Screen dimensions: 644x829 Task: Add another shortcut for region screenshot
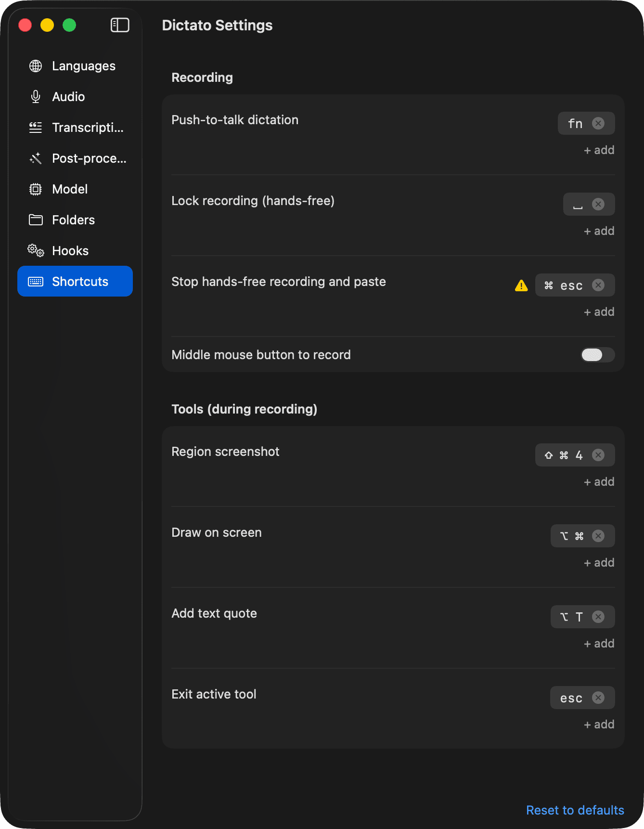pyautogui.click(x=599, y=482)
